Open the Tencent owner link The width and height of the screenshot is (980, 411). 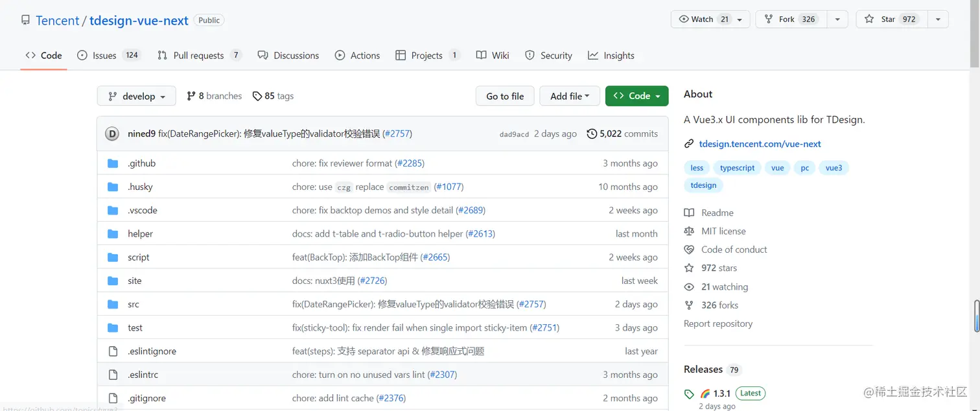58,20
